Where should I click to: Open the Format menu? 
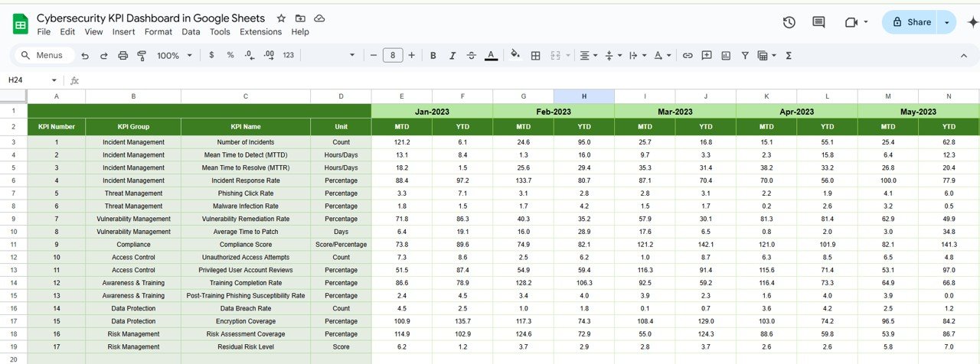click(158, 32)
